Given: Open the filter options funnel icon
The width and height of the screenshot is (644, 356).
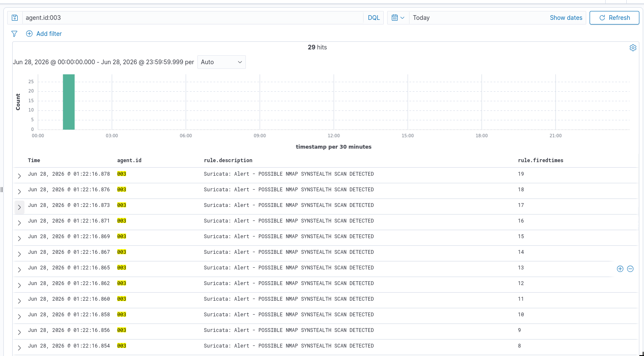Looking at the screenshot, I should tap(14, 34).
